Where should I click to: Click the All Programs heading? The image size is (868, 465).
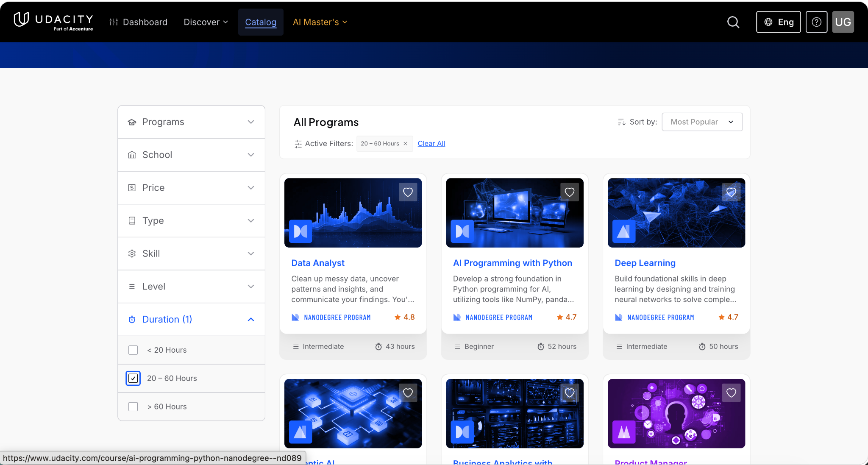pos(326,123)
